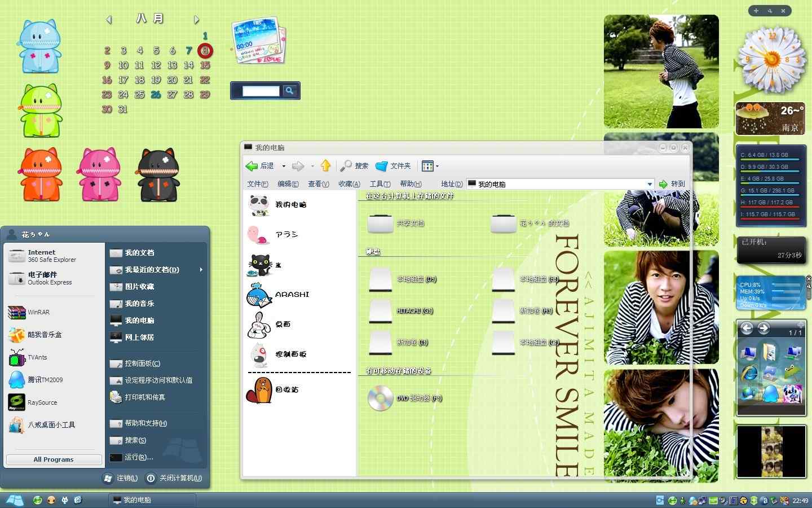This screenshot has width=812, height=508.
Task: Click the All Programs button
Action: tap(54, 459)
